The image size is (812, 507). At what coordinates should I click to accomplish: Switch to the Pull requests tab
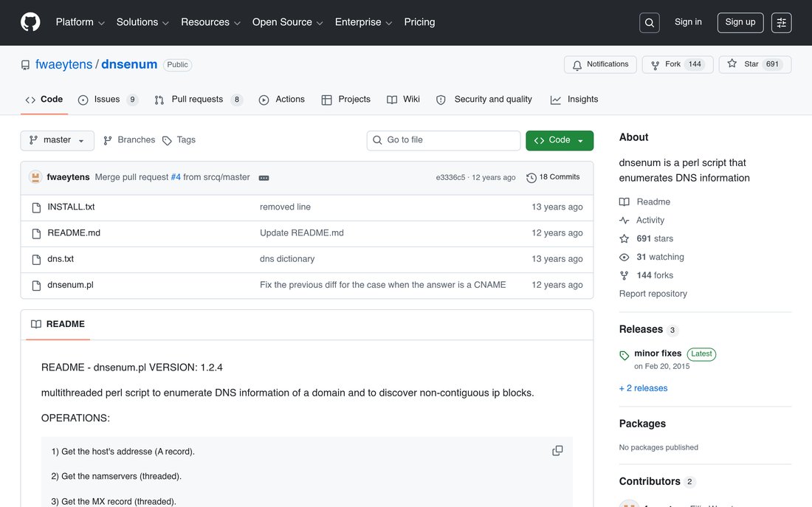(199, 100)
